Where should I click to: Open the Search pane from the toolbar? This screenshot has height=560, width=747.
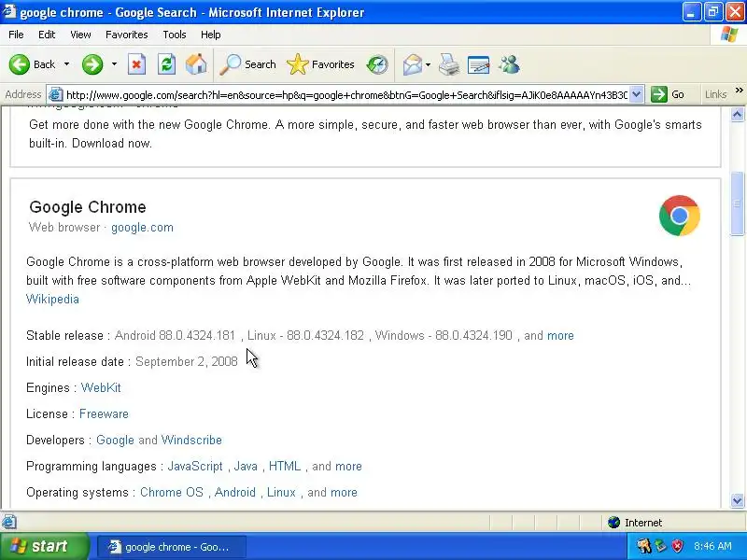pyautogui.click(x=247, y=64)
